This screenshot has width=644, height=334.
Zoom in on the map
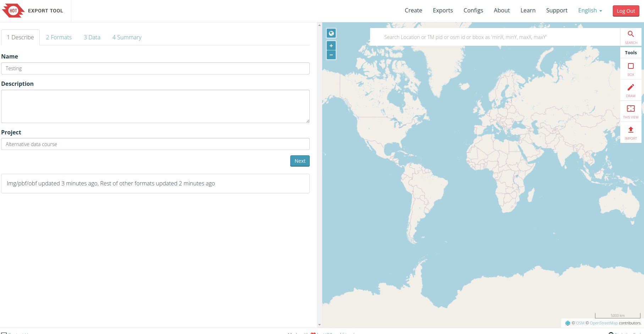pos(331,46)
